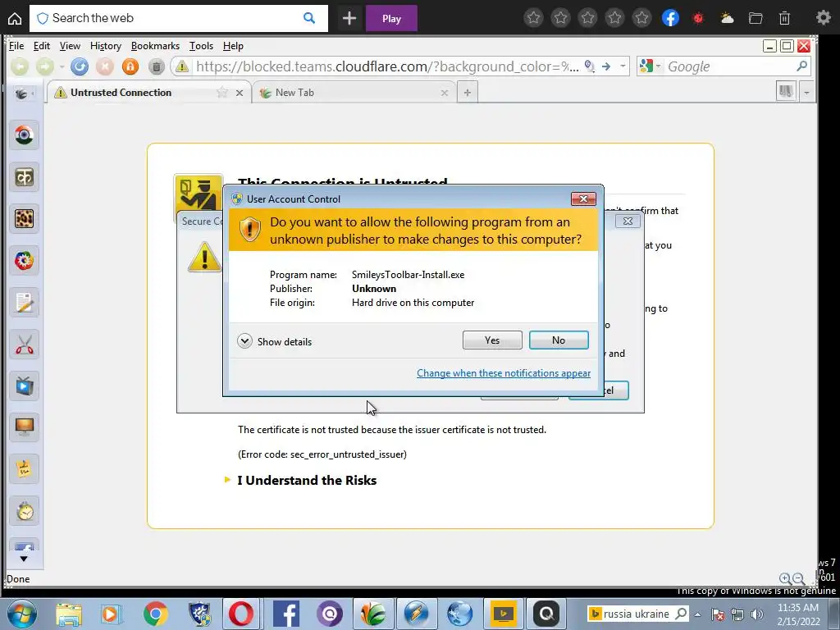840x630 pixels.
Task: Show hidden tray icons arrow
Action: tap(697, 614)
